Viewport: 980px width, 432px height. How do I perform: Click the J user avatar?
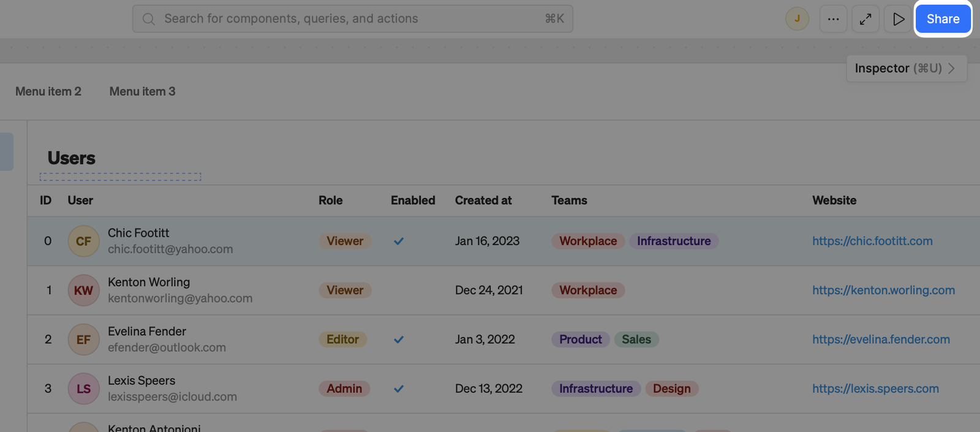797,19
